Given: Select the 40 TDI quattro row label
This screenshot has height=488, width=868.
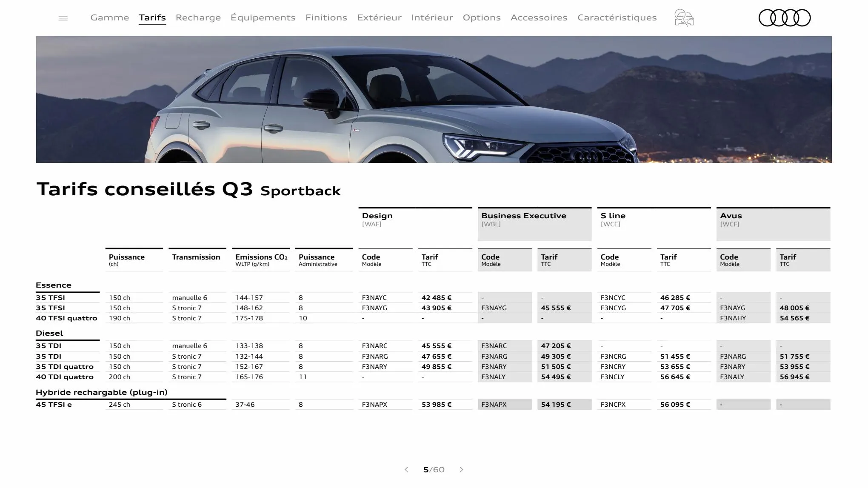Looking at the screenshot, I should point(65,377).
